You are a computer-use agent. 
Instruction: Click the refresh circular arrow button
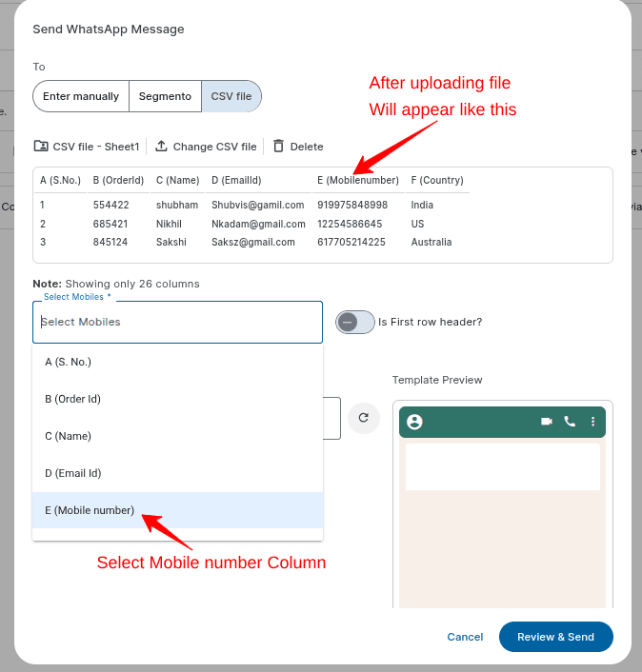[364, 418]
